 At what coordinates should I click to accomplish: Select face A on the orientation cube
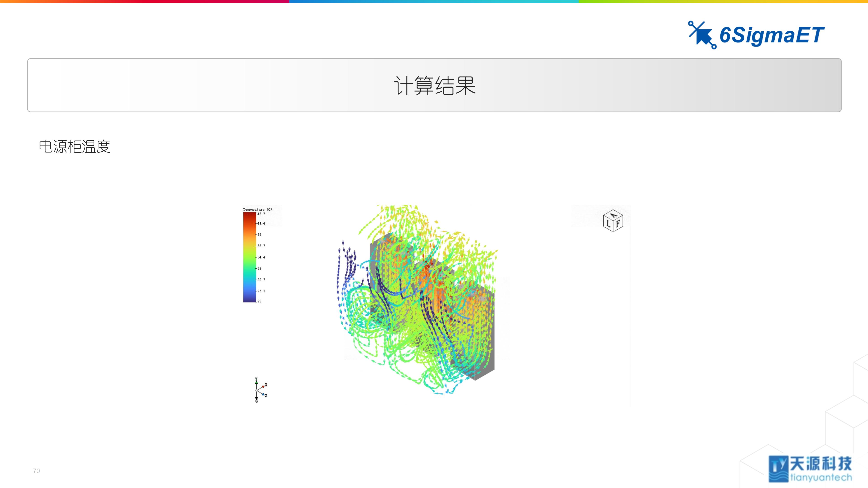614,216
